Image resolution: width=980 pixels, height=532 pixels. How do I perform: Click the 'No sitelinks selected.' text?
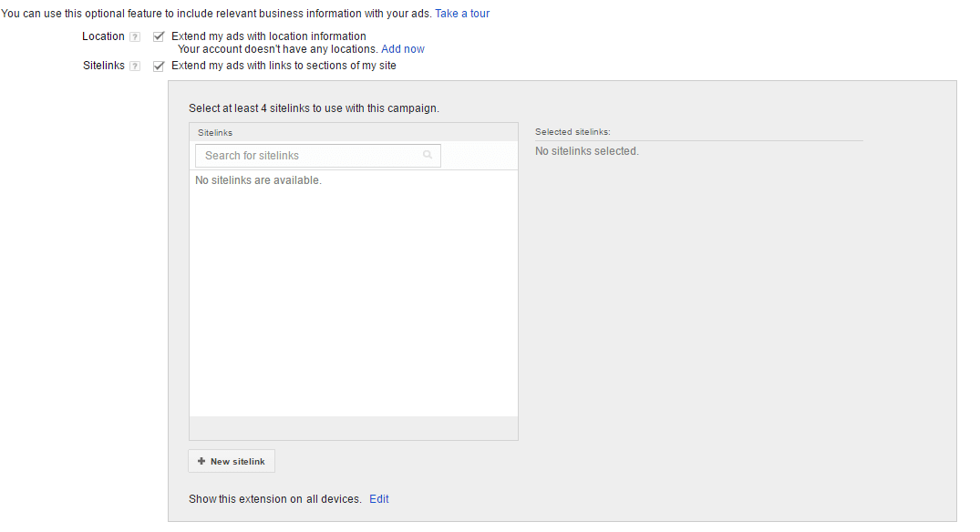pyautogui.click(x=587, y=151)
